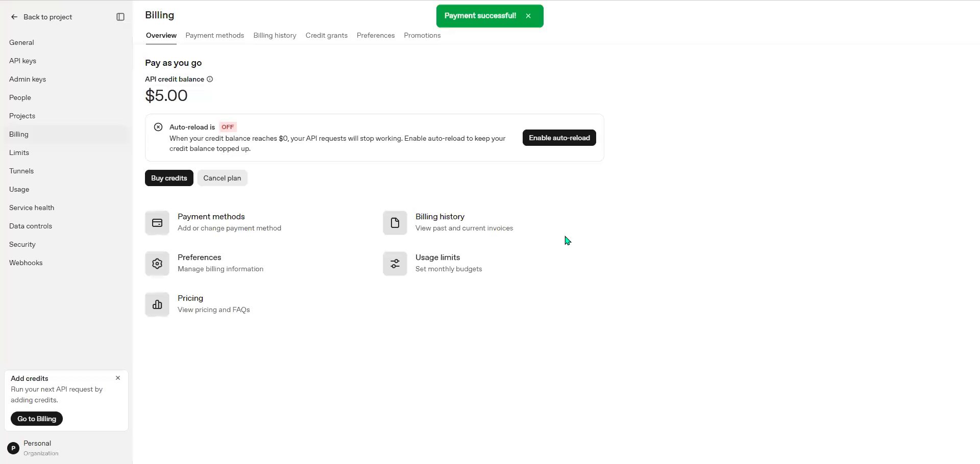This screenshot has height=464, width=980.
Task: Open the Pricing chart icon
Action: point(157,304)
